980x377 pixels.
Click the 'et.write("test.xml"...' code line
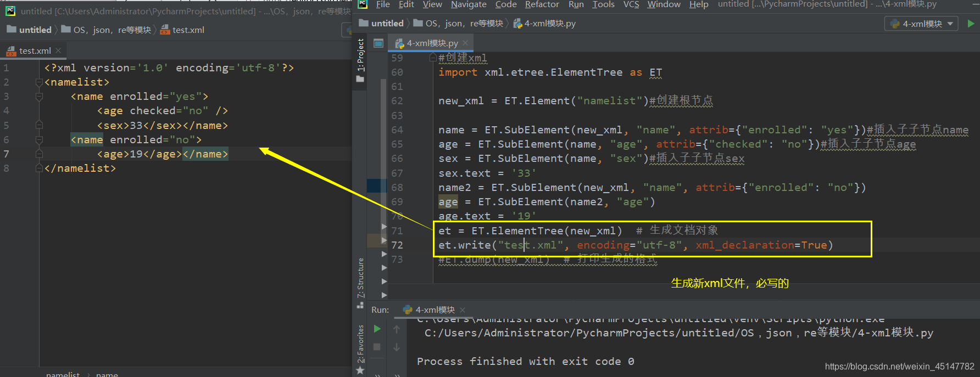636,245
